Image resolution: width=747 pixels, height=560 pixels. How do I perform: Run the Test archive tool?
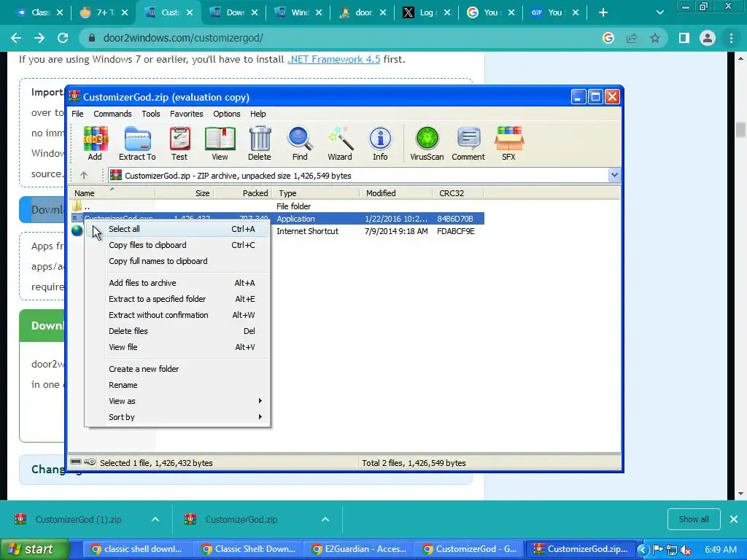pyautogui.click(x=179, y=144)
